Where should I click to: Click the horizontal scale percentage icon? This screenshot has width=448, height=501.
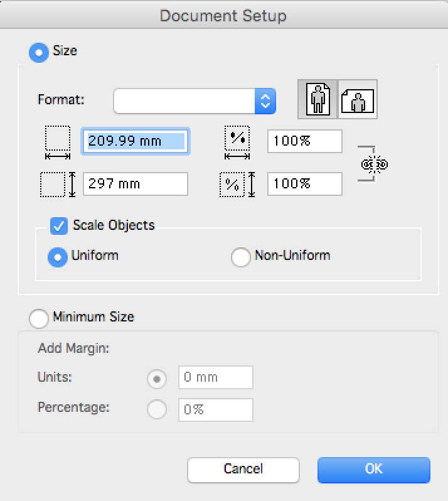[x=237, y=142]
